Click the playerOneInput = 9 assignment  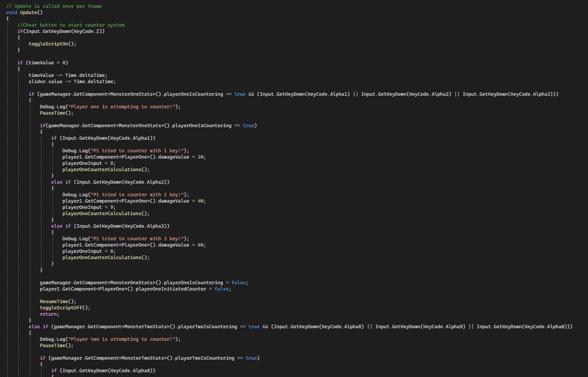click(x=89, y=207)
